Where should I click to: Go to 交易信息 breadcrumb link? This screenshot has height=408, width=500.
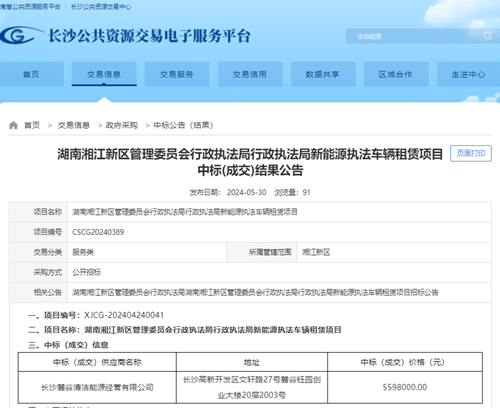(74, 125)
